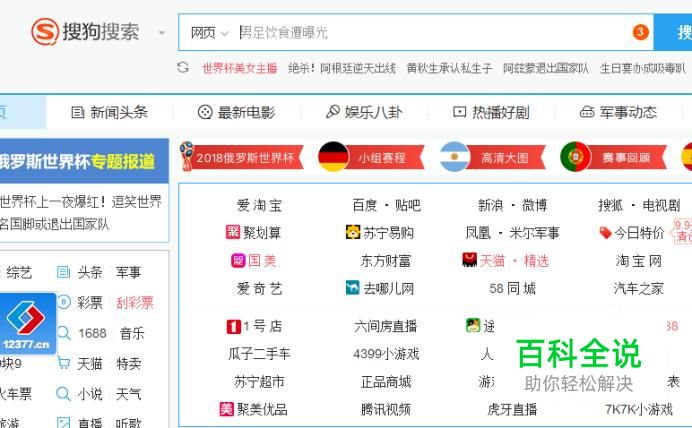This screenshot has height=428, width=692.
Task: Open the 米尔军事 link
Action: [534, 233]
